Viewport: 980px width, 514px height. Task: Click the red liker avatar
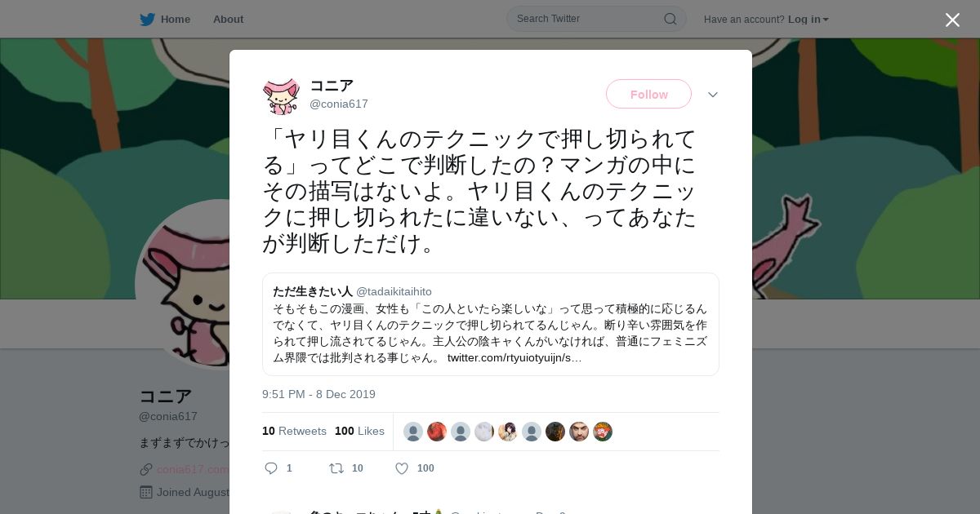coord(437,432)
